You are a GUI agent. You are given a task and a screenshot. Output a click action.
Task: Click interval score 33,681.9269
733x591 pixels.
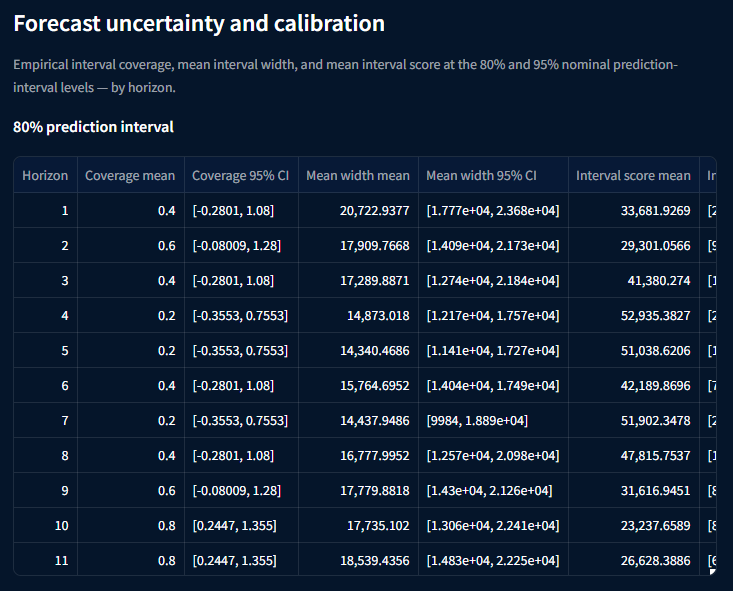pos(633,210)
